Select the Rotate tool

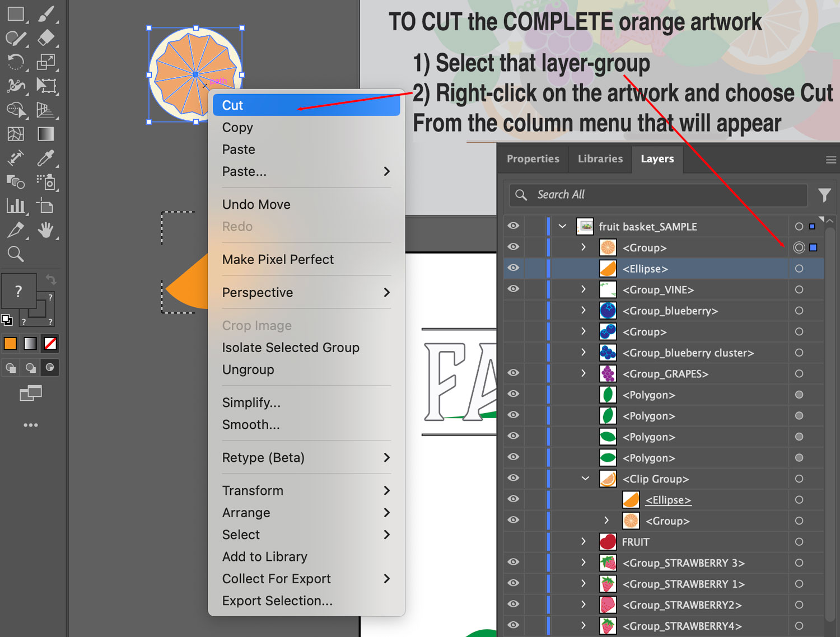coord(15,62)
